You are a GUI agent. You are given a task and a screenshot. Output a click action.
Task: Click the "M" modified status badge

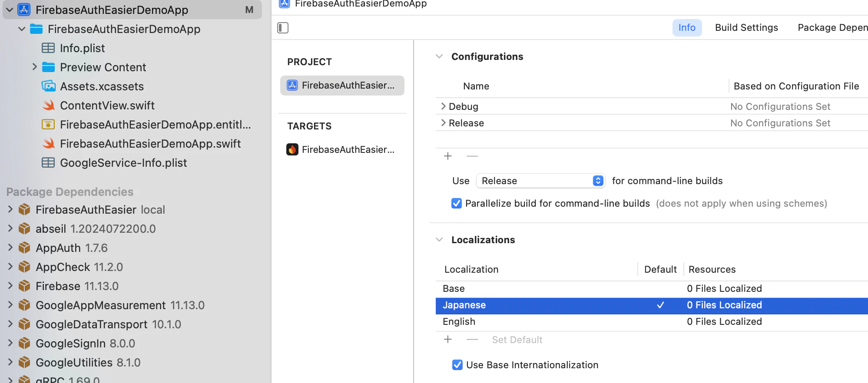(x=249, y=10)
